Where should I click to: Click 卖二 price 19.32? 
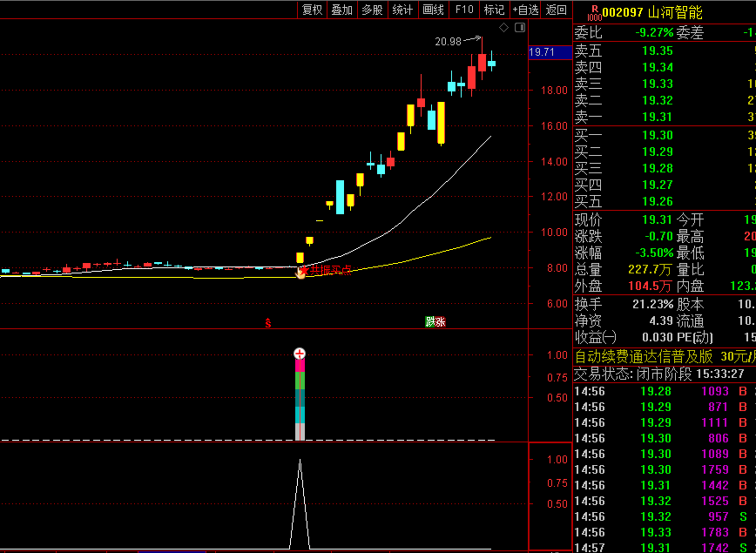pyautogui.click(x=658, y=100)
